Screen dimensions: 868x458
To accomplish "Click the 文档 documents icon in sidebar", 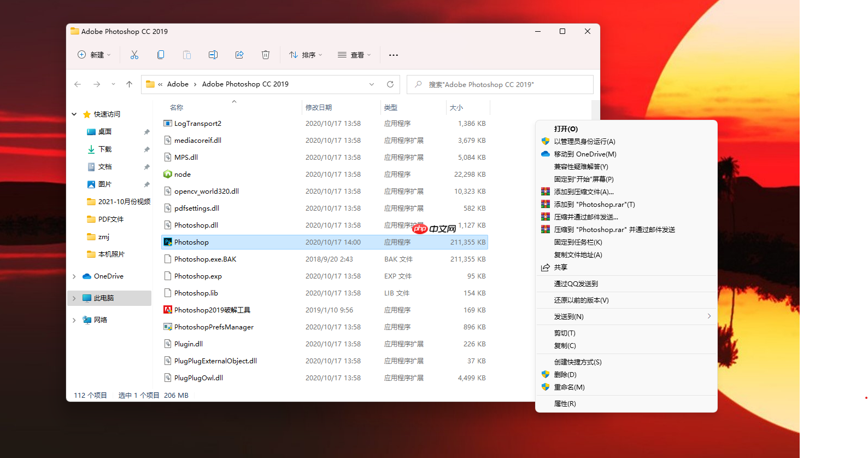I will pos(91,167).
